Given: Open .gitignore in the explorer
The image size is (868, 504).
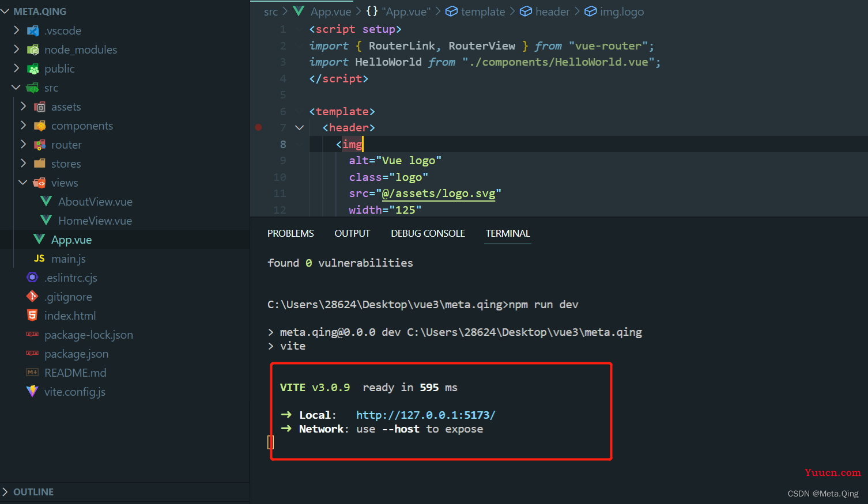Looking at the screenshot, I should (68, 297).
